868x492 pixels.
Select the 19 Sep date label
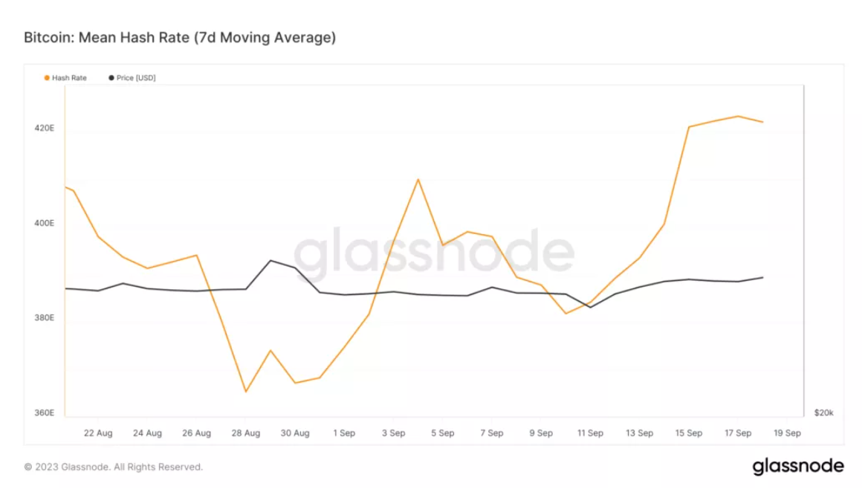tap(787, 433)
